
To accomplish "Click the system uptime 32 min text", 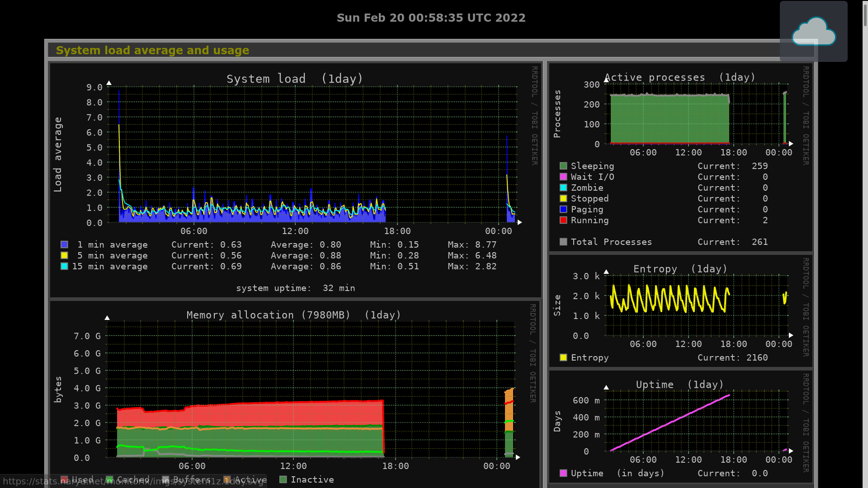I will tap(295, 288).
